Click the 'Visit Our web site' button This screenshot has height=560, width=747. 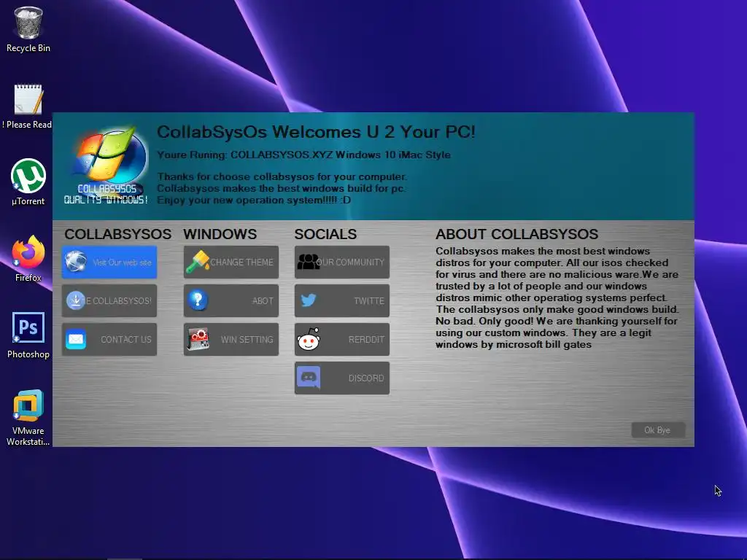coord(109,262)
